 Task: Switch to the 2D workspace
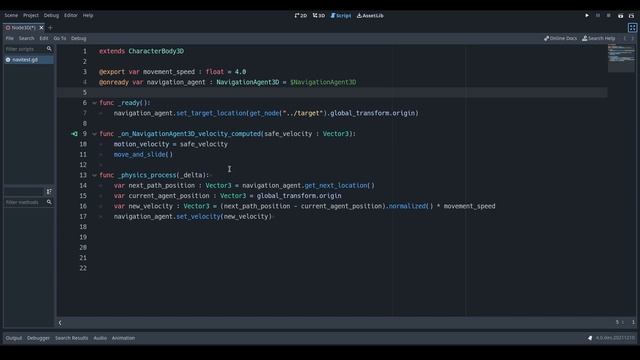pyautogui.click(x=300, y=16)
